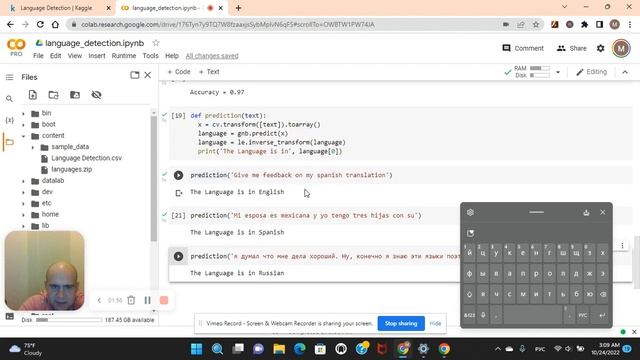Image resolution: width=640 pixels, height=360 pixels.
Task: Tap the backspace key on the keyboard
Action: (603, 294)
